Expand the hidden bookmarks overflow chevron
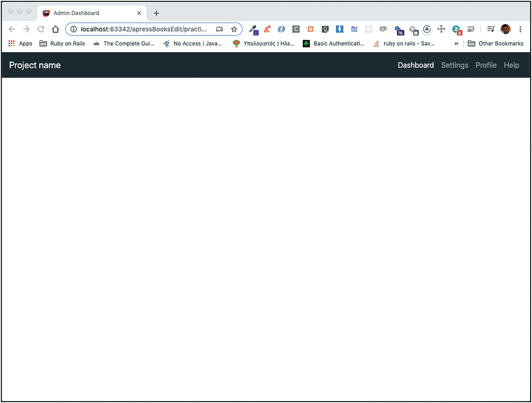The image size is (532, 403). point(456,44)
